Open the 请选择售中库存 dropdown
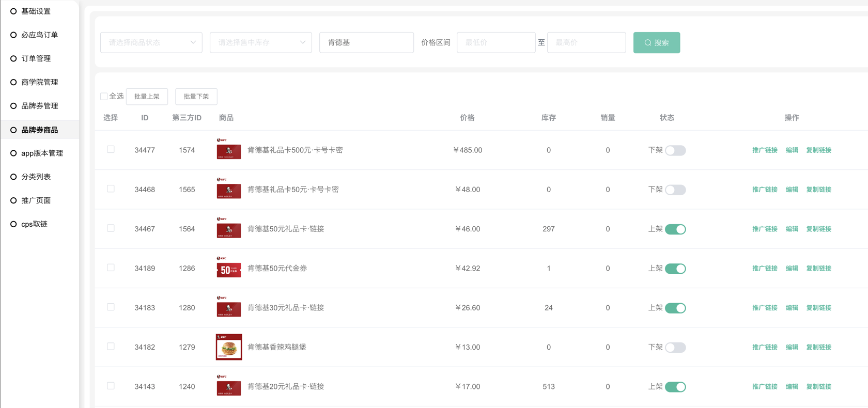Viewport: 868px width, 408px height. point(261,42)
